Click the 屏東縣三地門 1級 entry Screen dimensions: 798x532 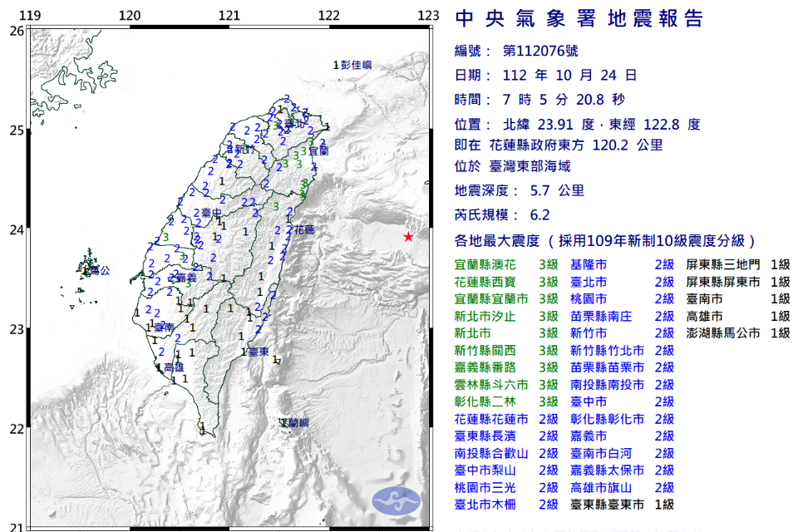[738, 264]
